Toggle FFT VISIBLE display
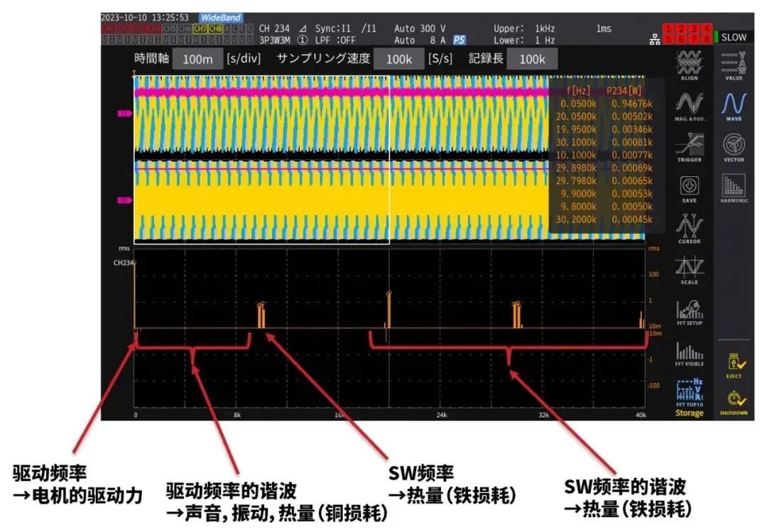 689,352
